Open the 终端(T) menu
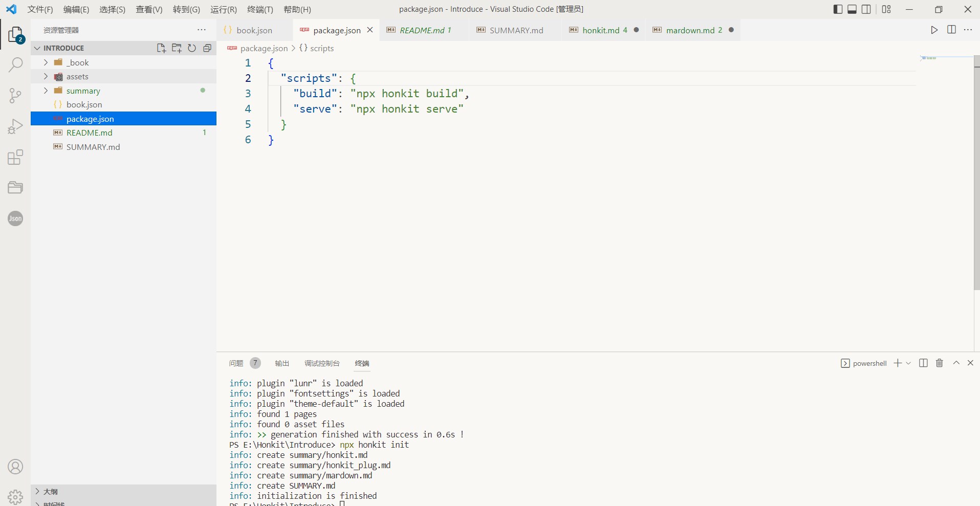 click(260, 9)
